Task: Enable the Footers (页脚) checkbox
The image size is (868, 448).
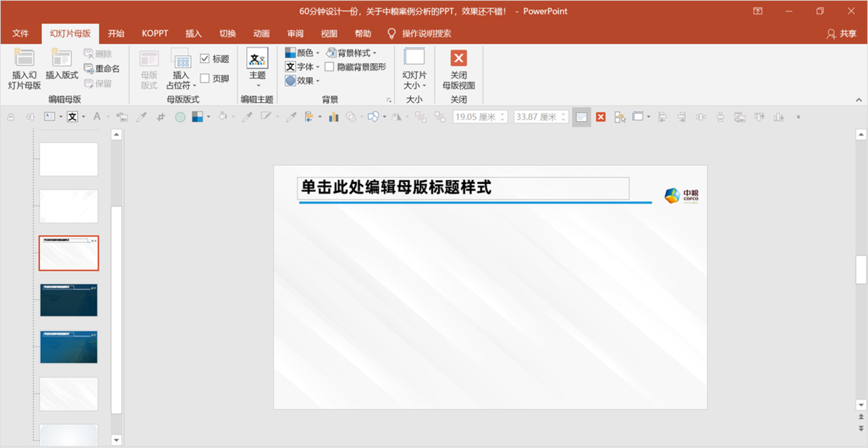Action: click(x=205, y=78)
